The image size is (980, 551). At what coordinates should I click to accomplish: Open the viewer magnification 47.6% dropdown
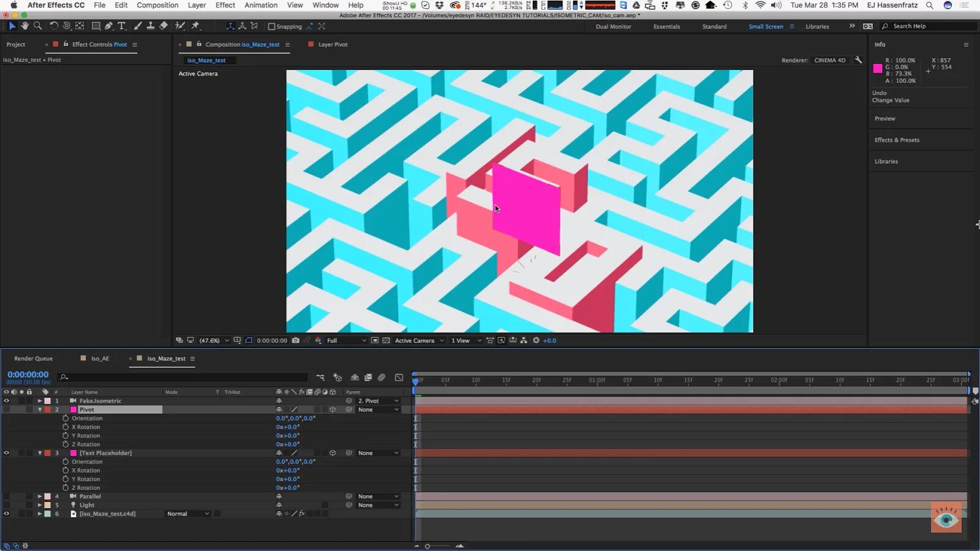click(x=214, y=340)
